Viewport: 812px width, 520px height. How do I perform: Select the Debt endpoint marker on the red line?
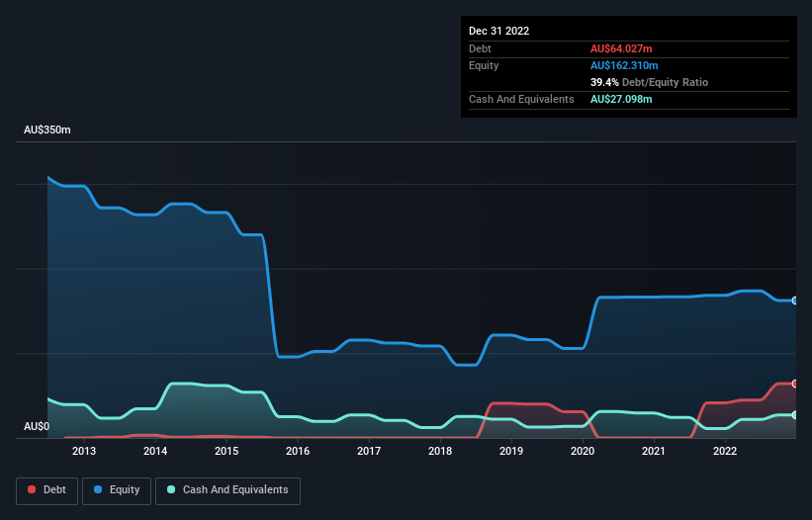click(x=795, y=384)
